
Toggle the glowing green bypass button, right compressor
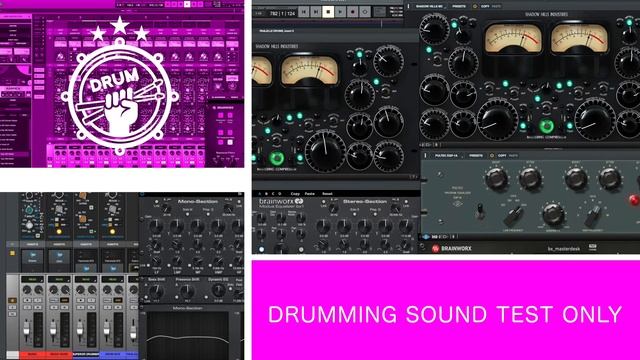point(547,126)
